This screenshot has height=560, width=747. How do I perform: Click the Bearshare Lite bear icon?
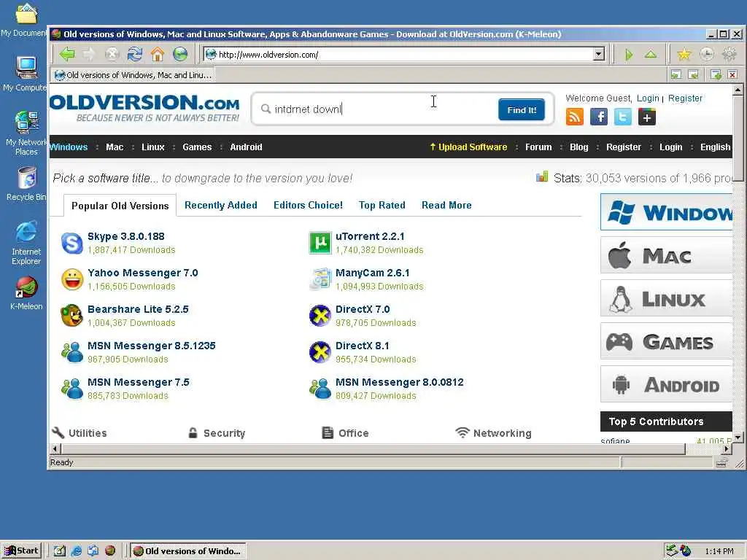(x=72, y=315)
